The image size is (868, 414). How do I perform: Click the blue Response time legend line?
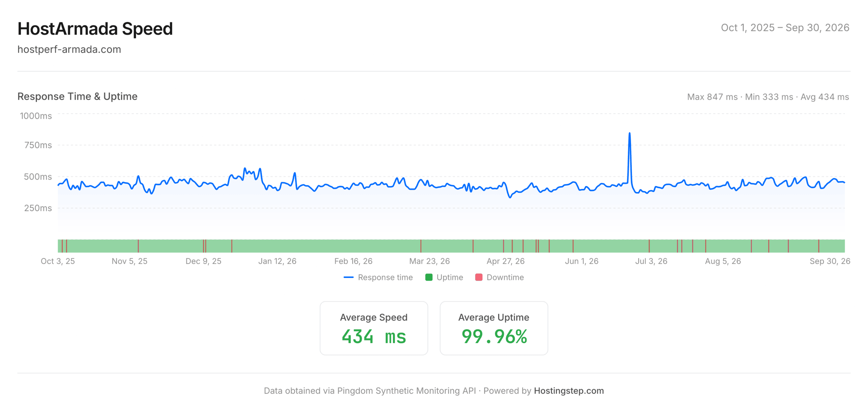[349, 277]
